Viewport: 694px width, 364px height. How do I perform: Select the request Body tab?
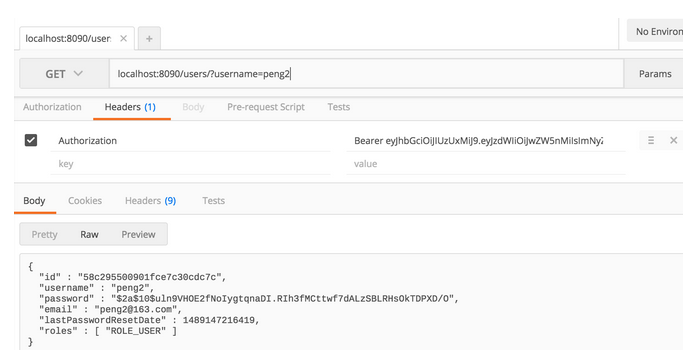click(193, 107)
